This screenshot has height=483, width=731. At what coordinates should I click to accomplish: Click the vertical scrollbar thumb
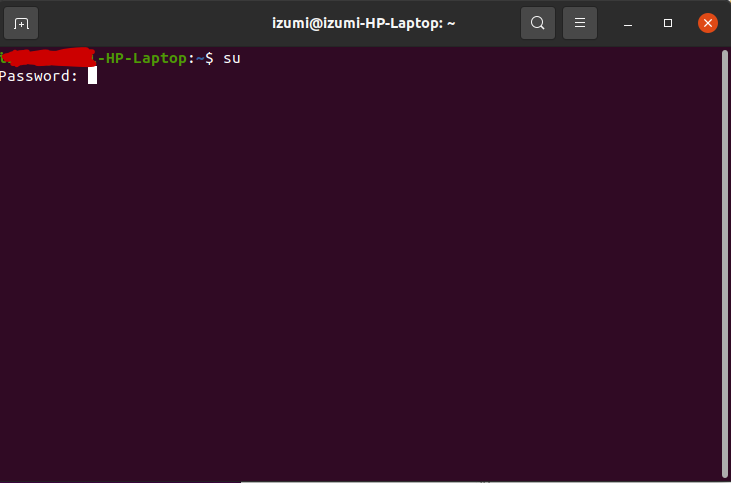(x=724, y=260)
